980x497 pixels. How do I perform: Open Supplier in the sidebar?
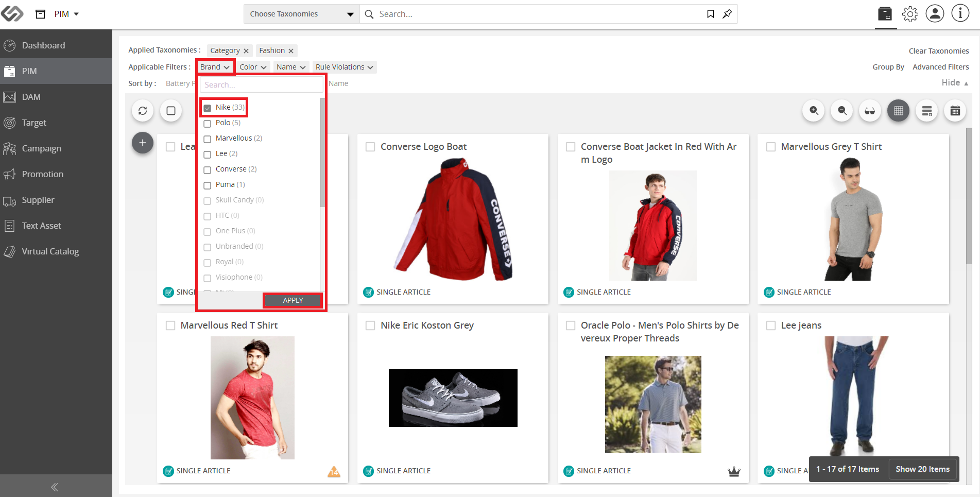click(56, 200)
